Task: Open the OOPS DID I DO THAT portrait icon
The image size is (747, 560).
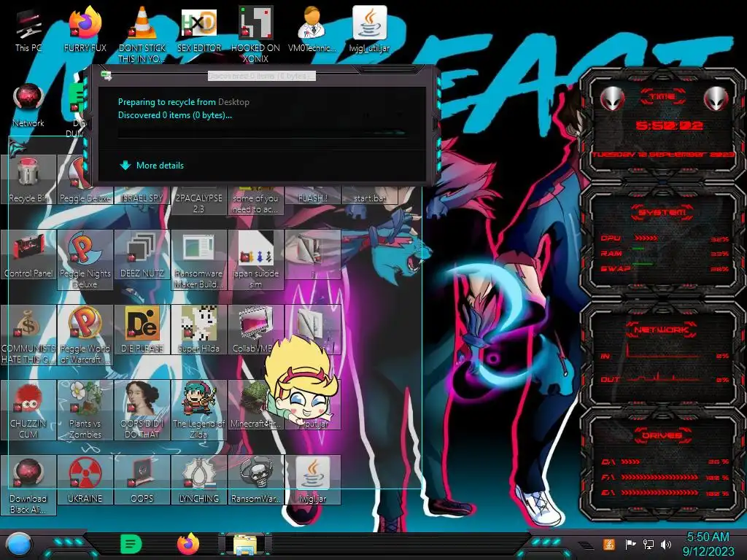Action: (142, 410)
